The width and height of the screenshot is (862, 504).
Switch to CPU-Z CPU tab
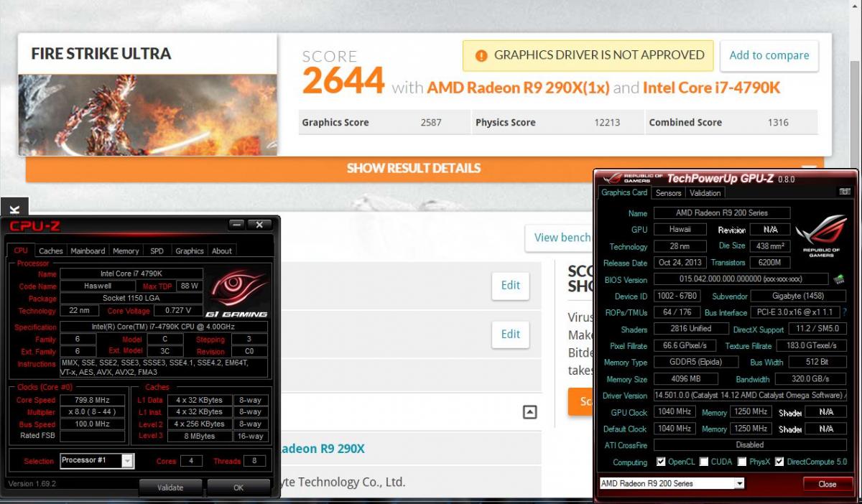coord(21,251)
